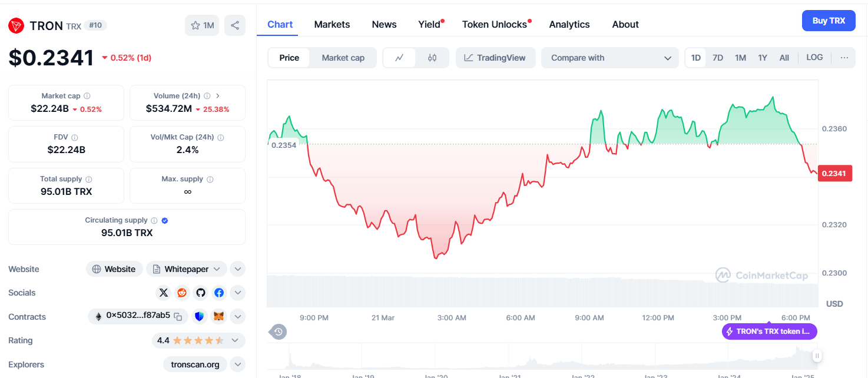The height and width of the screenshot is (378, 868).
Task: Switch to line chart icon
Action: click(399, 58)
